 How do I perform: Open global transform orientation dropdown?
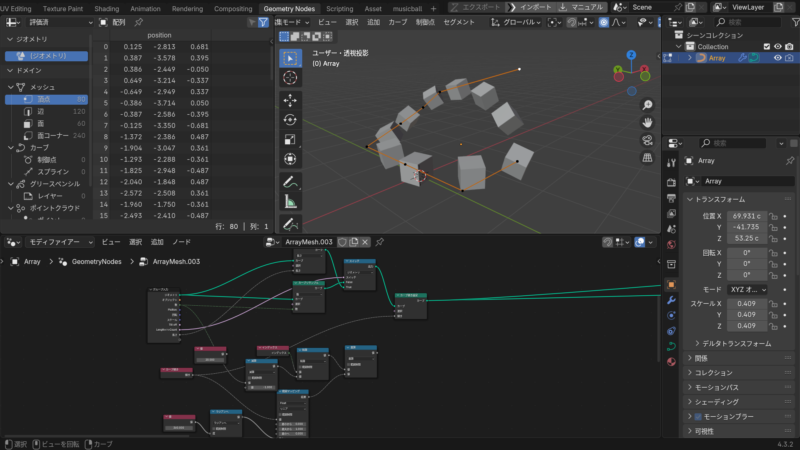(x=515, y=22)
